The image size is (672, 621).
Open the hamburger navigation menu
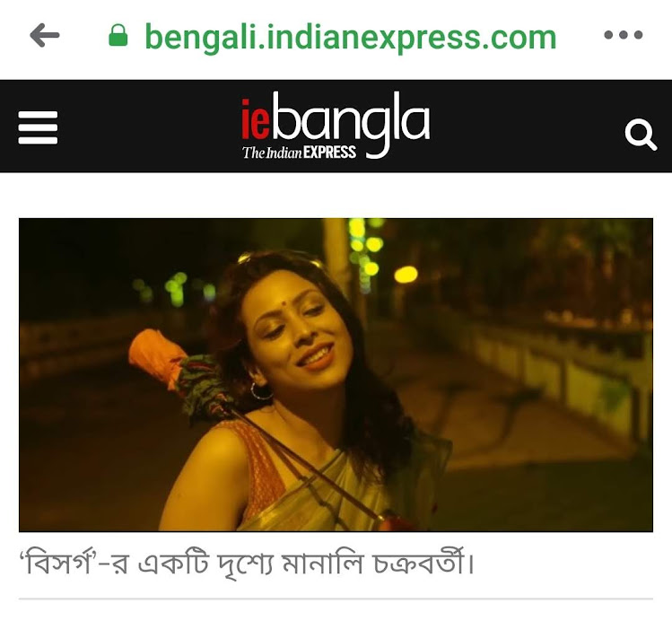coord(38,127)
